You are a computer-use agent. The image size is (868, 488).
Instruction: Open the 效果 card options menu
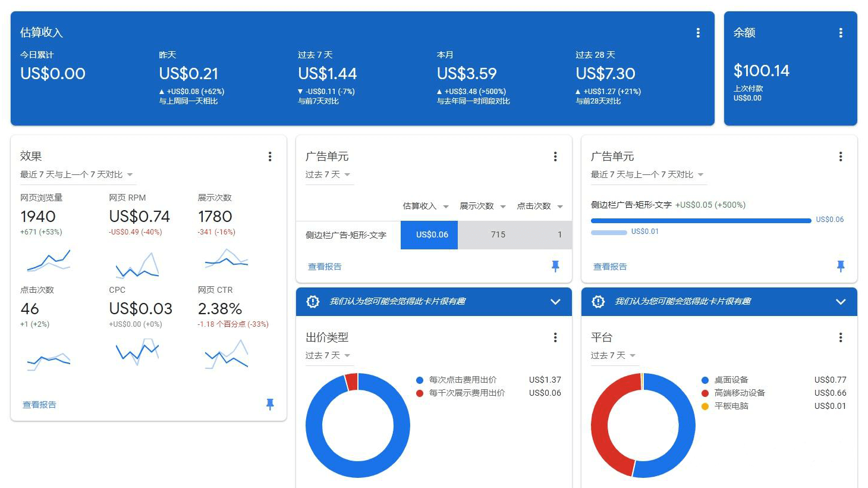(x=270, y=157)
